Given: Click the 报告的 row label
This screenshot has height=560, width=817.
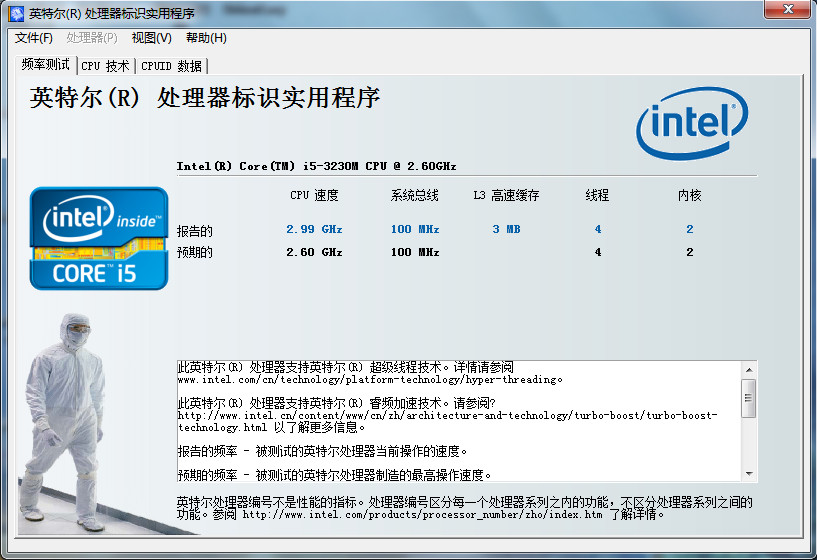Looking at the screenshot, I should tap(194, 231).
